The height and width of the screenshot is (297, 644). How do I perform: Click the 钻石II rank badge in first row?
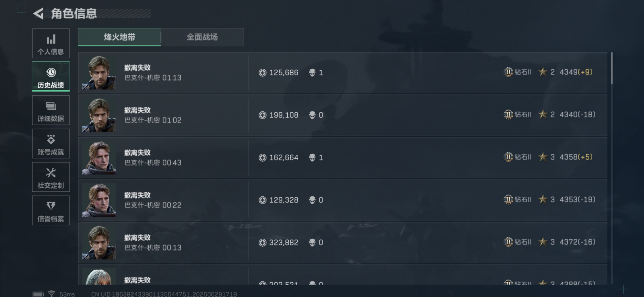[508, 72]
